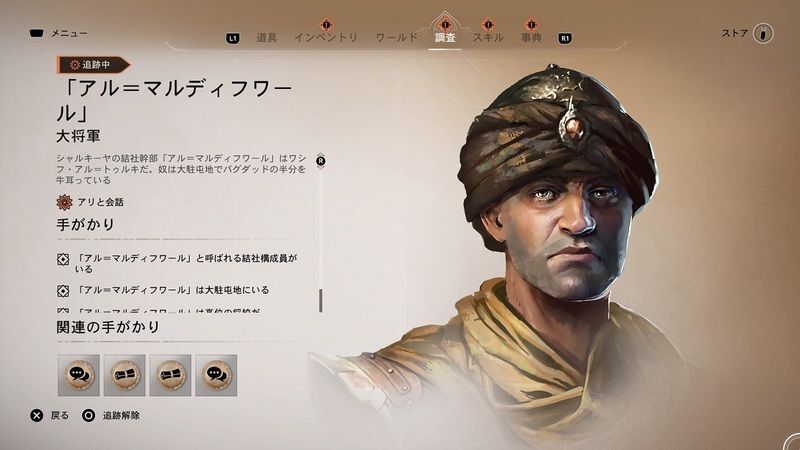The height and width of the screenshot is (450, 800).
Task: Open the スキル tab
Action: coord(488,37)
